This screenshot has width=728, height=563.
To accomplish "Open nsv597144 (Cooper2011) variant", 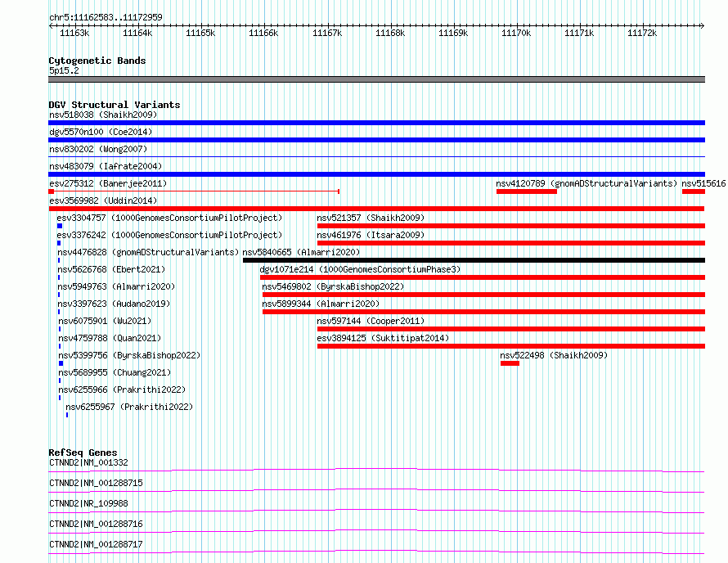I will [x=371, y=321].
